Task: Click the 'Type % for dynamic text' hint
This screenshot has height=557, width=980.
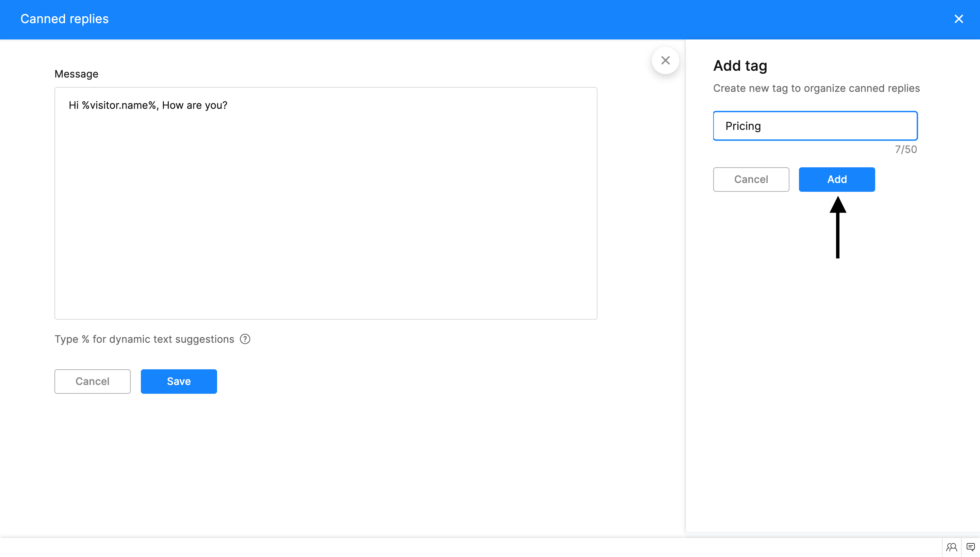Action: (x=144, y=339)
